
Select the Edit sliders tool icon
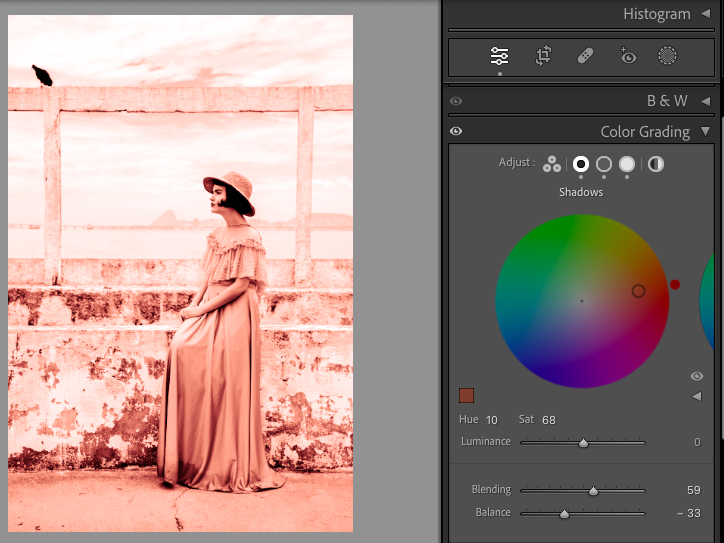pyautogui.click(x=499, y=56)
